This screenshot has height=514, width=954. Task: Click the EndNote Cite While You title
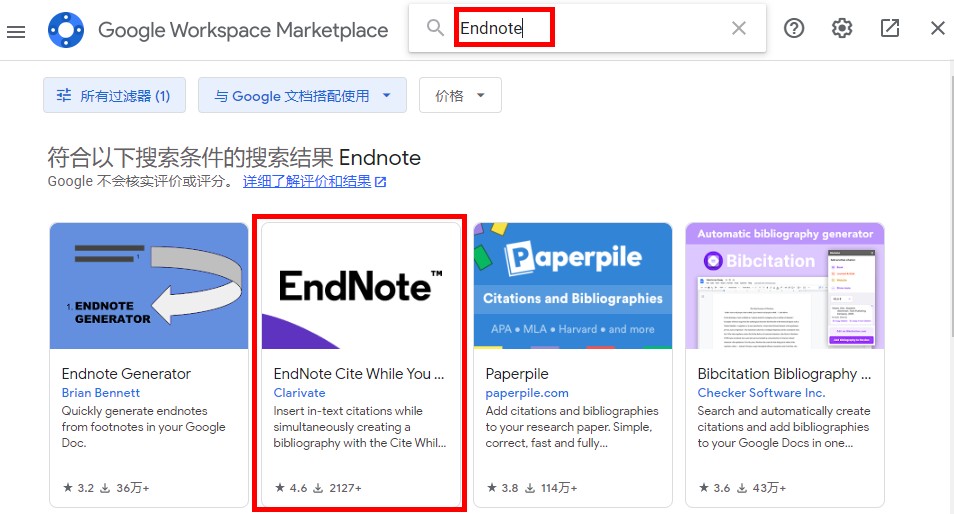[359, 373]
